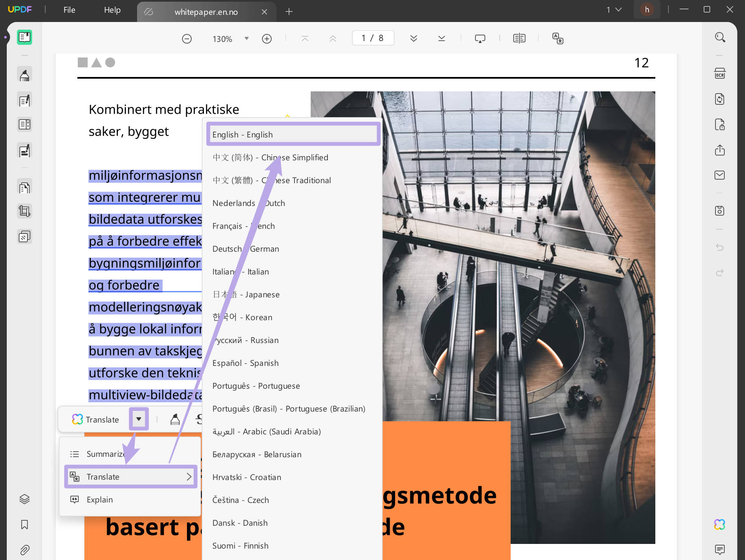Select English - English as translation language

tap(293, 134)
